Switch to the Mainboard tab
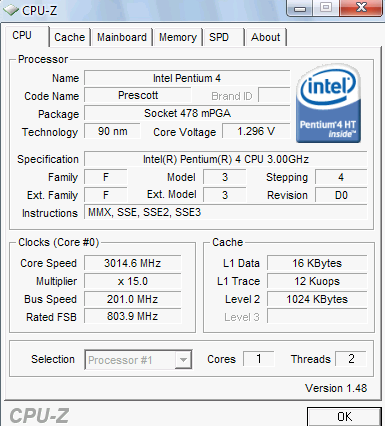This screenshot has width=385, height=426. click(122, 37)
